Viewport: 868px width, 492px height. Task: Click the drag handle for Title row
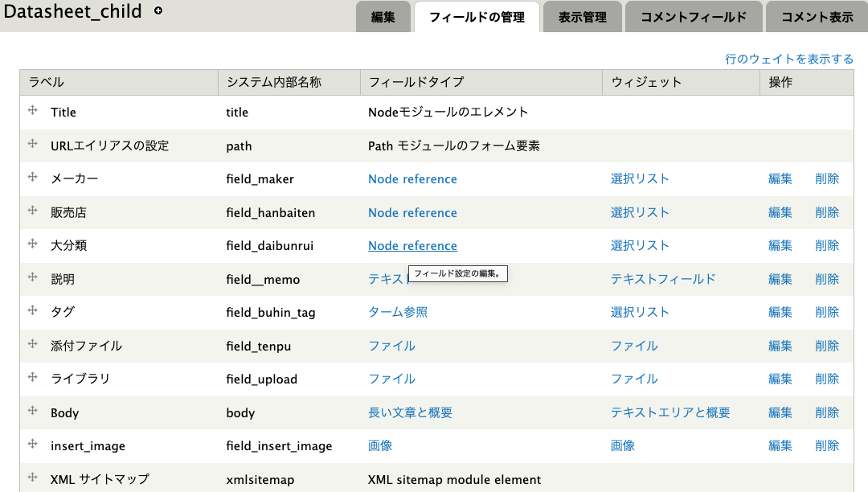[33, 110]
